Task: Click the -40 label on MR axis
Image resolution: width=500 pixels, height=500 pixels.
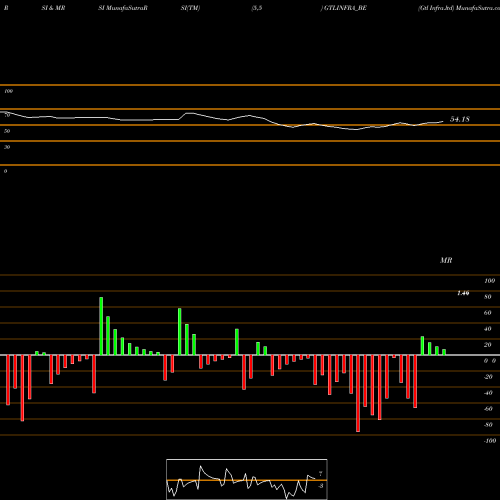Action: [x=488, y=393]
